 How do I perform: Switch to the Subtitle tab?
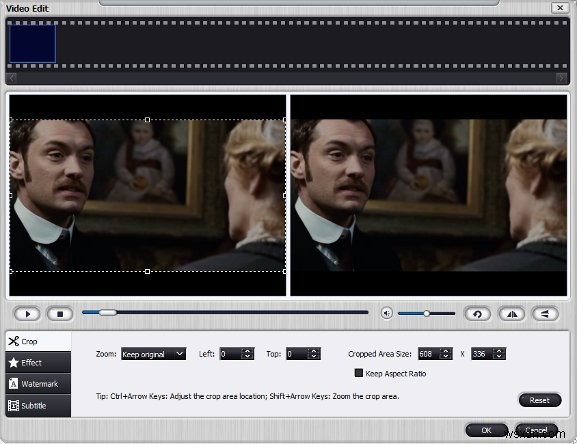point(38,405)
